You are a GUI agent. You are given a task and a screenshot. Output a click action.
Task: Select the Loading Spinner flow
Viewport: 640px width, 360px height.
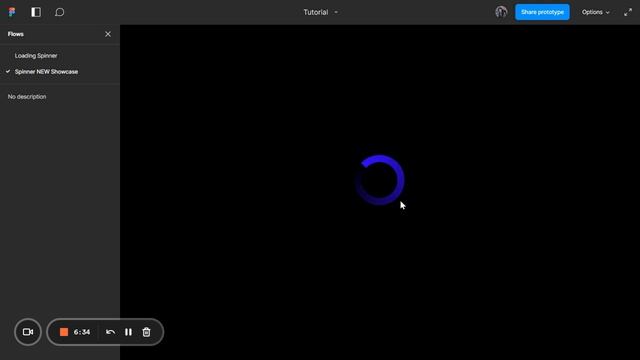click(x=36, y=56)
